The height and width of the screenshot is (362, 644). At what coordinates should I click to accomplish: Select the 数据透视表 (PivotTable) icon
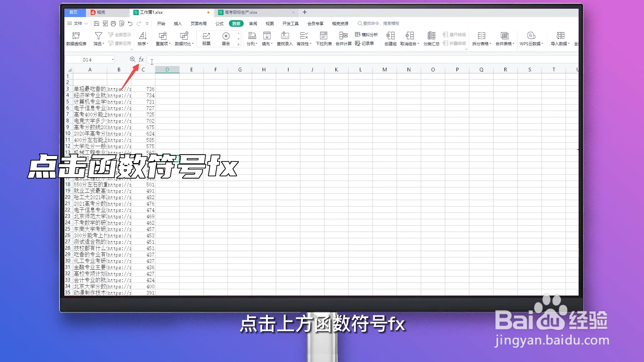coord(76,38)
